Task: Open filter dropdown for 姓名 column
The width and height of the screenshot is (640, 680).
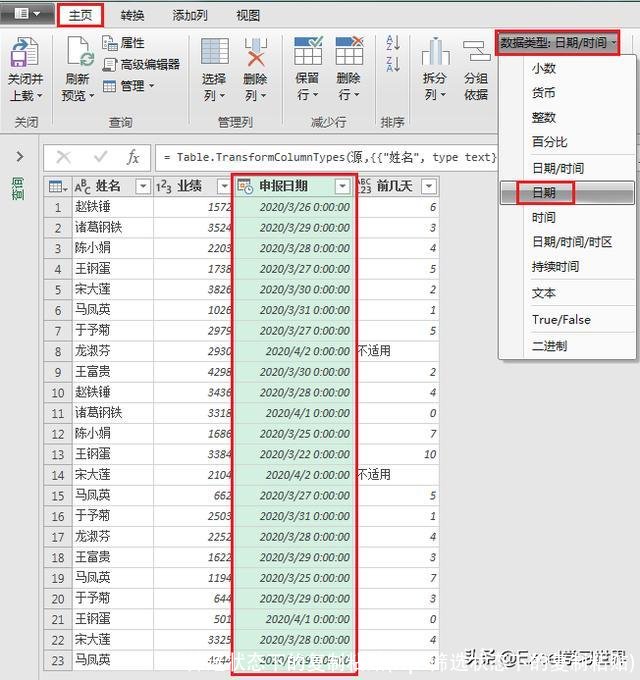Action: pos(143,186)
